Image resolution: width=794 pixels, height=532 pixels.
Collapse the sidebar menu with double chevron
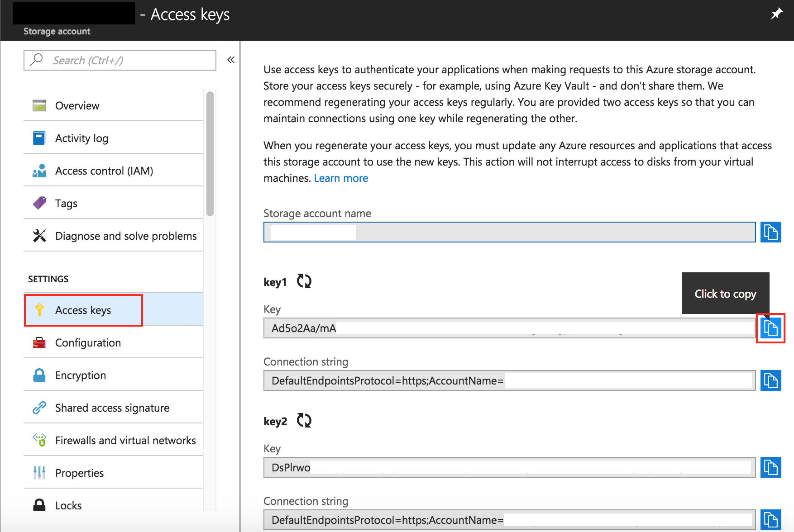[231, 60]
